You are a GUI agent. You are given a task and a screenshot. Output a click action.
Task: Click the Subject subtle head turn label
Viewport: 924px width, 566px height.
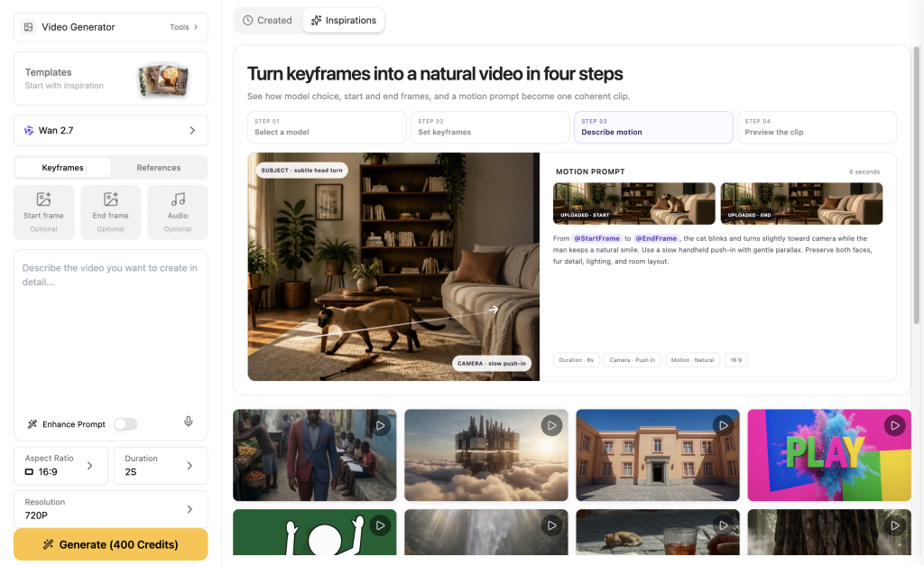click(x=301, y=171)
